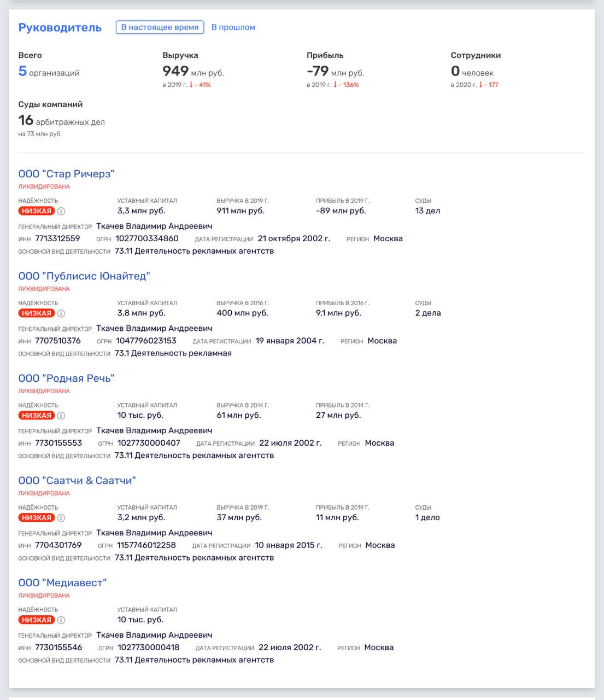Screen dimensions: 604x700
Task: Open the ООО "Саатчи & Саатчи" company link
Action: pos(77,481)
